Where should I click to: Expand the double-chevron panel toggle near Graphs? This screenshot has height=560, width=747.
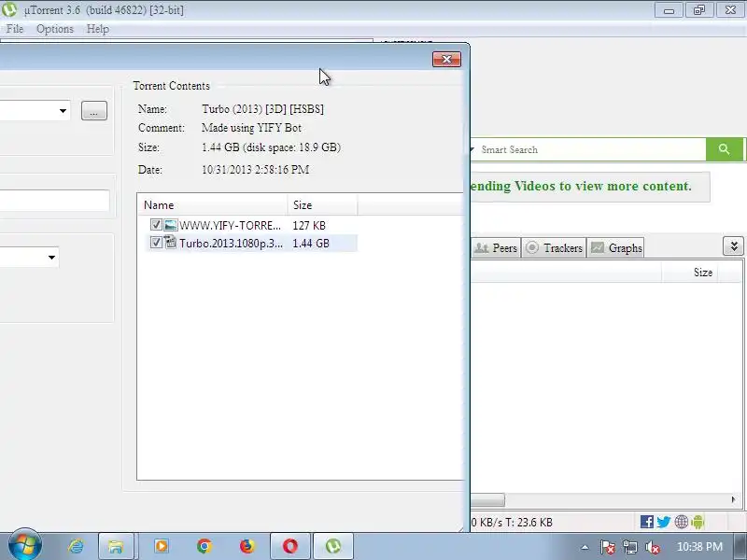[734, 246]
